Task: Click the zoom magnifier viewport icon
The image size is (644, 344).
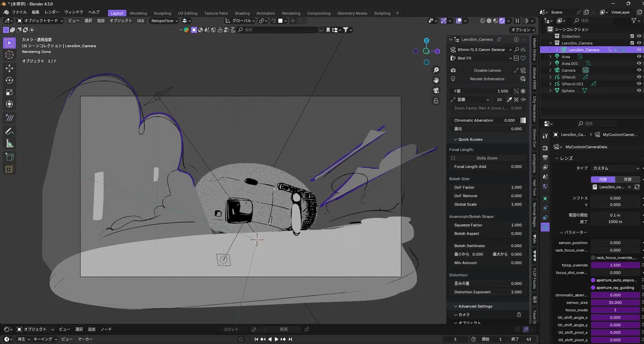Action: click(x=436, y=70)
